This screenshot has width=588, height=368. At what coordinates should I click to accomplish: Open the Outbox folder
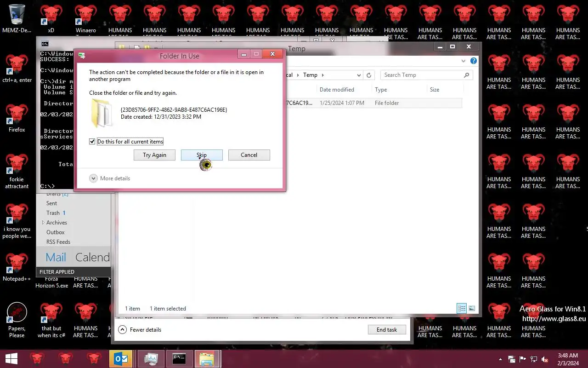(55, 232)
